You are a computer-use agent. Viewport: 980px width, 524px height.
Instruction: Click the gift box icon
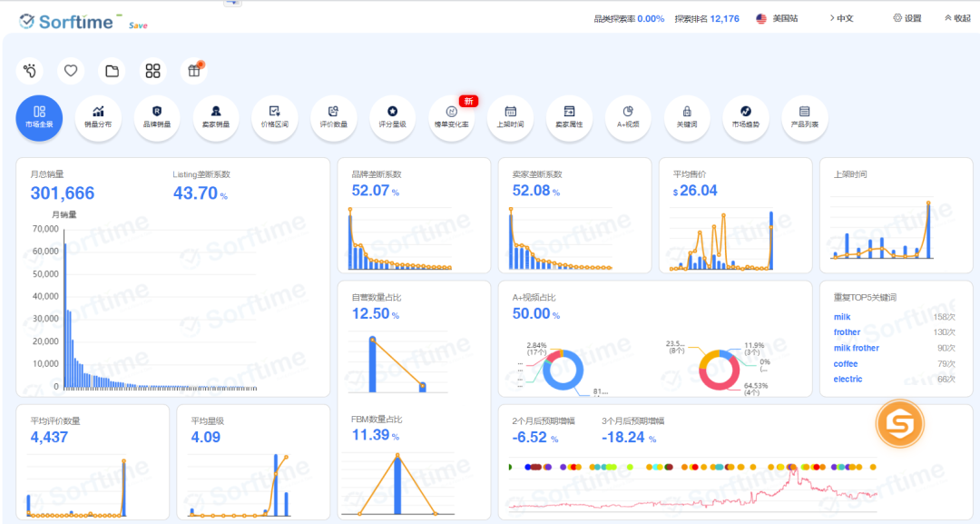(x=194, y=71)
